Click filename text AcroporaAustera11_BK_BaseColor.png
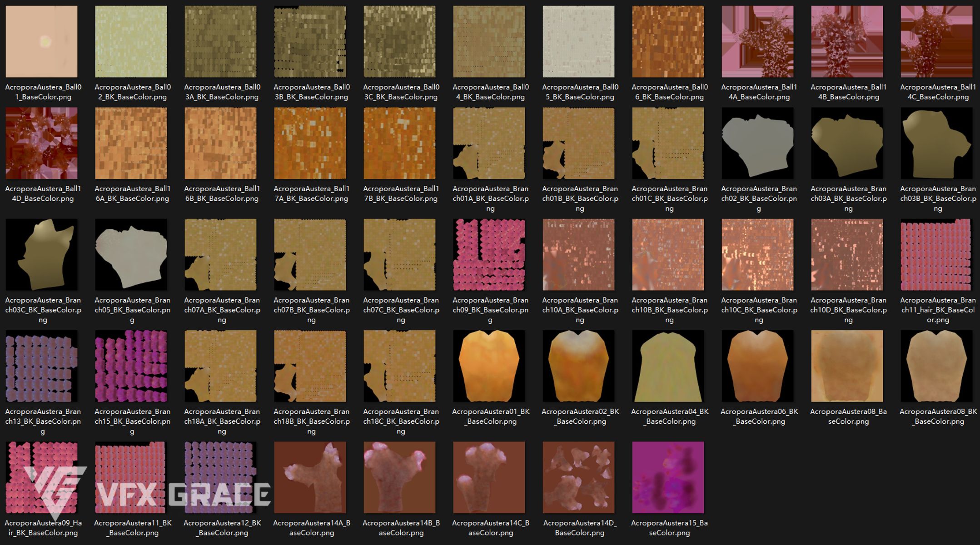 point(133,528)
